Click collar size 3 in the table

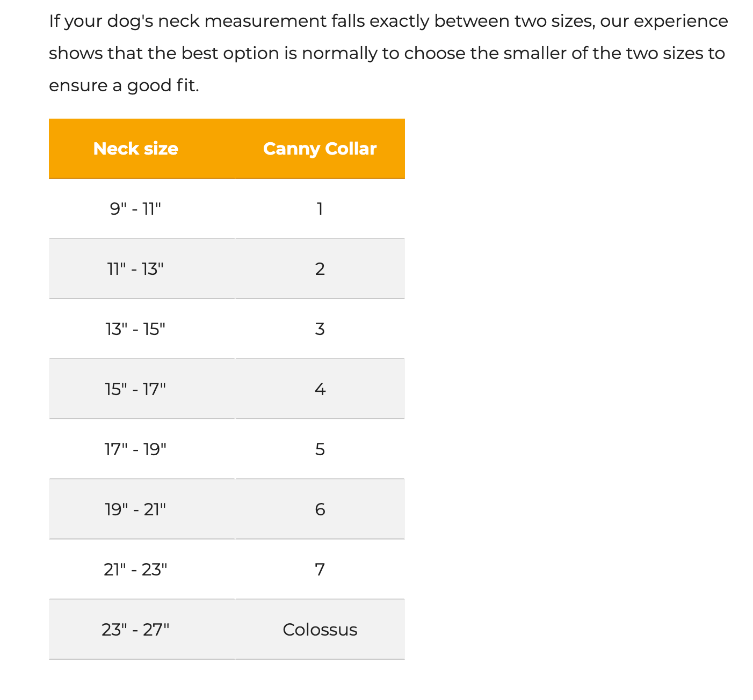pos(320,329)
